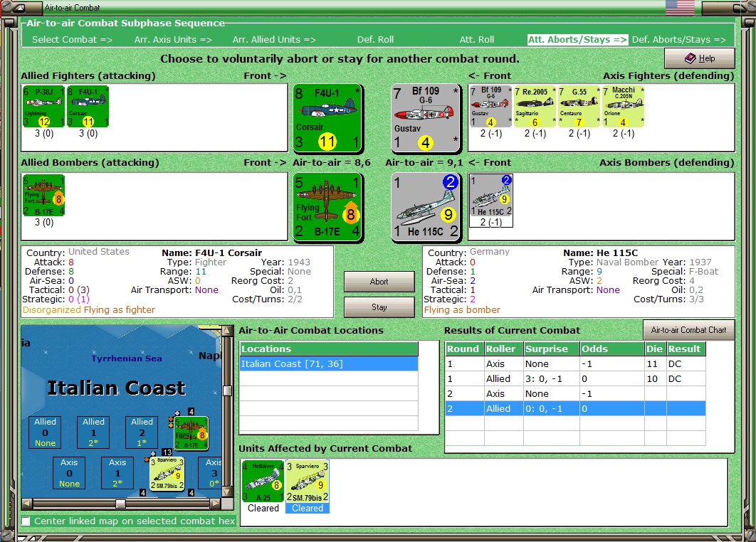Click the Stay button
Image resolution: width=756 pixels, height=542 pixels.
pos(379,307)
